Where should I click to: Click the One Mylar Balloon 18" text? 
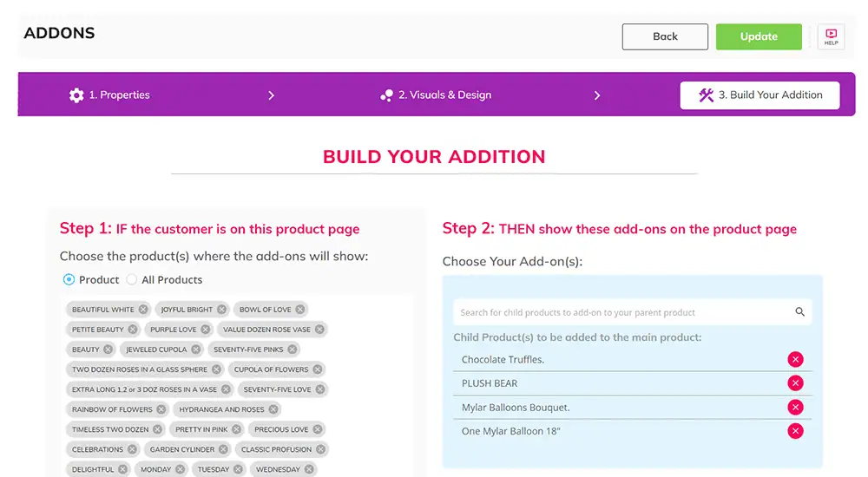(x=511, y=432)
